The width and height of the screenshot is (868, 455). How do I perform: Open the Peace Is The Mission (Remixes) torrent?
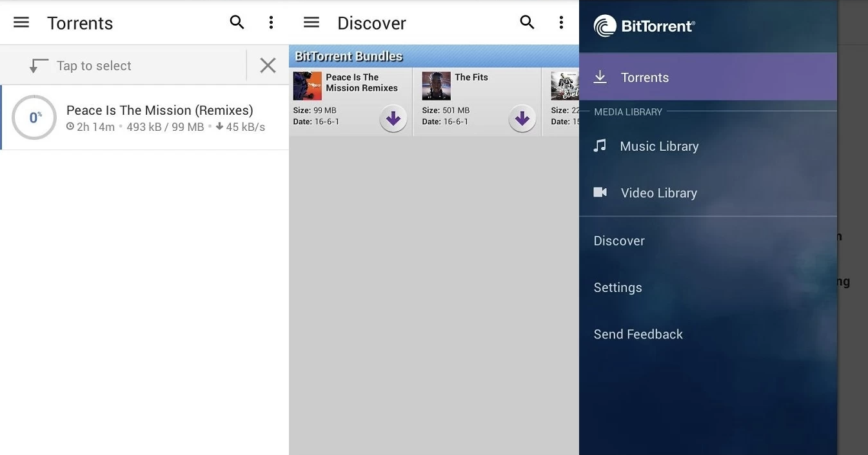161,110
